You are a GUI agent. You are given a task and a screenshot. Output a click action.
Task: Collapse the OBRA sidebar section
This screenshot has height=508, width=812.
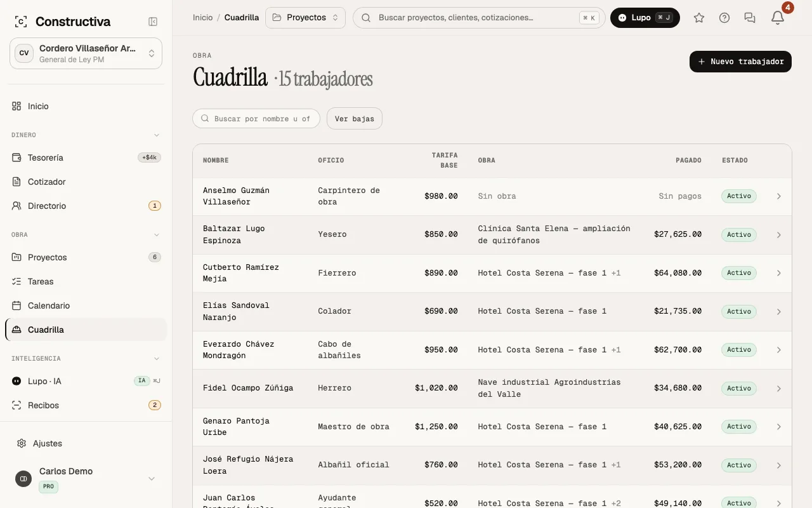(157, 235)
